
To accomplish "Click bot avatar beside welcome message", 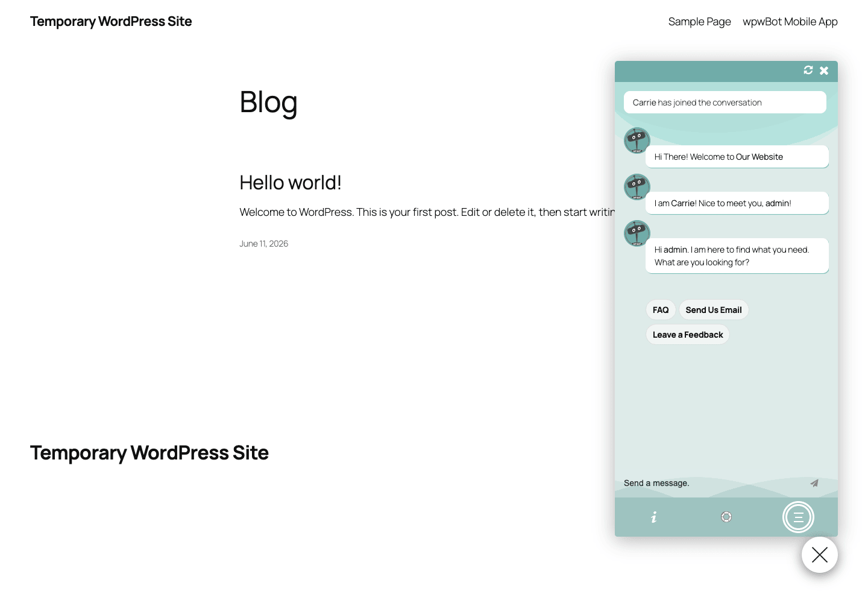I will point(637,140).
